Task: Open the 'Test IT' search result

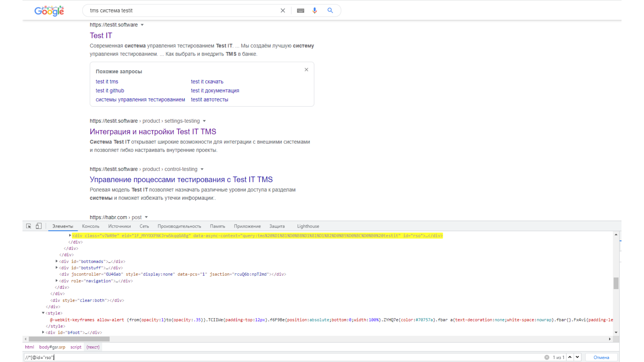Action: click(x=101, y=36)
